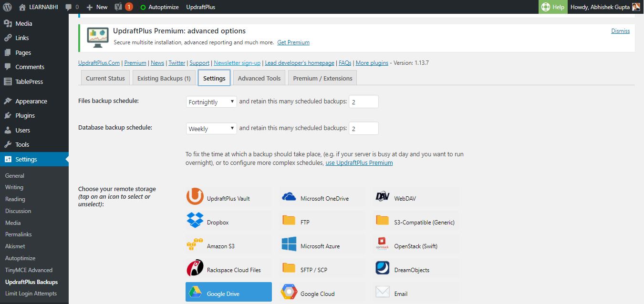Image resolution: width=644 pixels, height=304 pixels.
Task: Open Limit Login Attempts submenu item
Action: point(31,294)
